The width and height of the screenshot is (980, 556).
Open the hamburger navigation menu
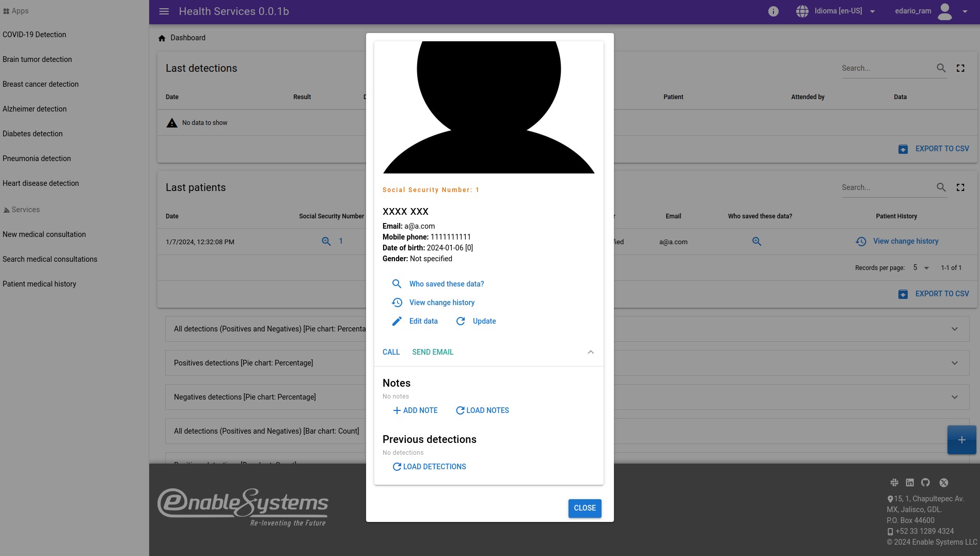[164, 11]
